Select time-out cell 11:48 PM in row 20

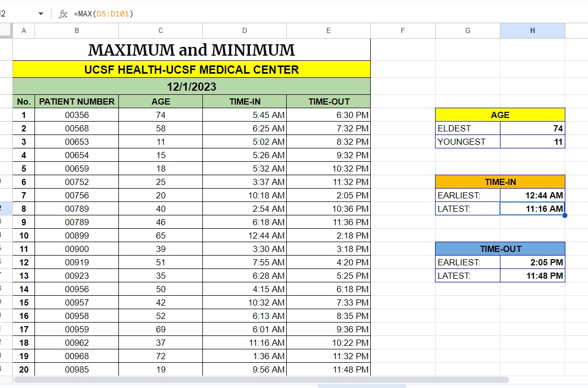(x=328, y=369)
